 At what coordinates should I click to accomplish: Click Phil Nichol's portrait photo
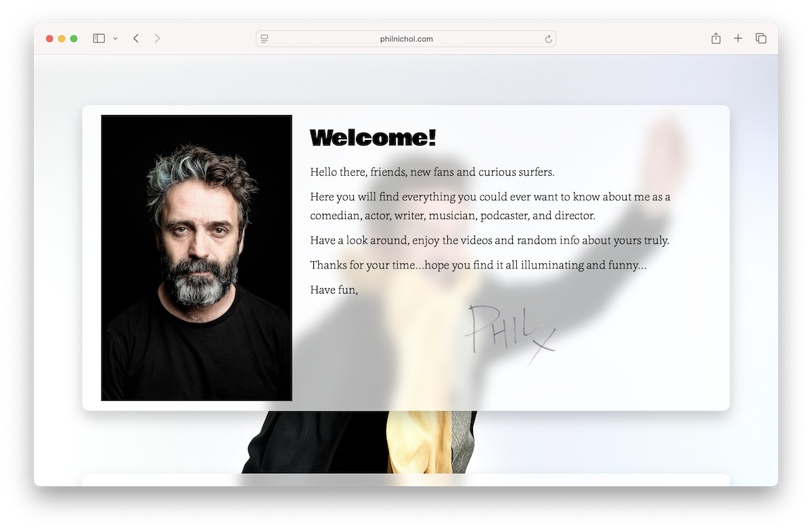[196, 257]
